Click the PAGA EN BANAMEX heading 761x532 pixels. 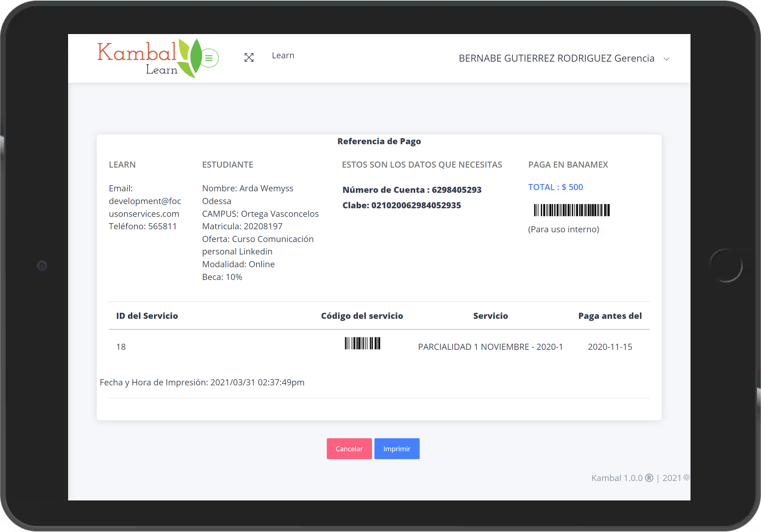click(x=568, y=165)
